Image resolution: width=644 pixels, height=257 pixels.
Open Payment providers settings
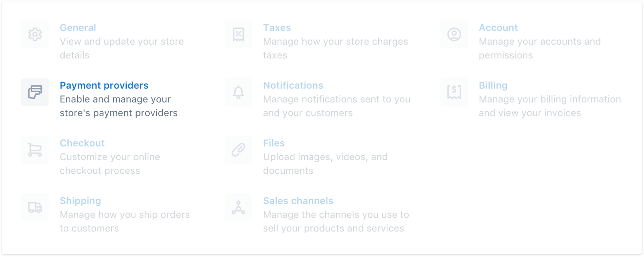pyautogui.click(x=104, y=85)
